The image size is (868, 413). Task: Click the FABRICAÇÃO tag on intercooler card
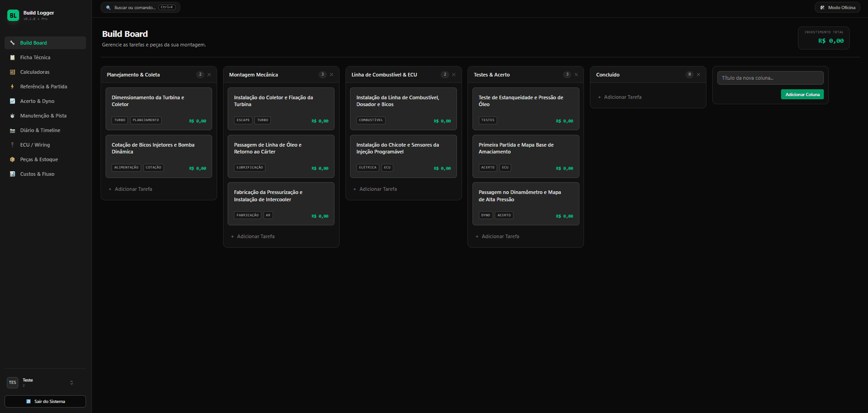(x=248, y=215)
